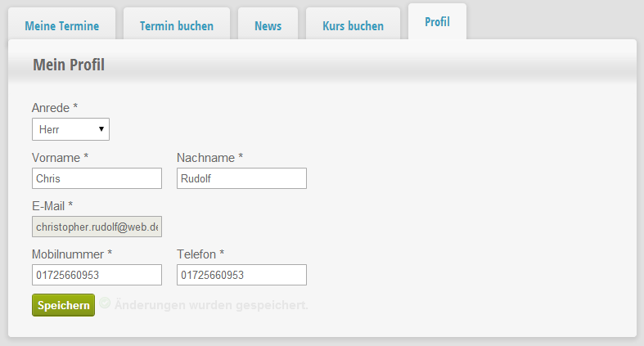
Task: Click inside the Telefon input field
Action: [241, 275]
